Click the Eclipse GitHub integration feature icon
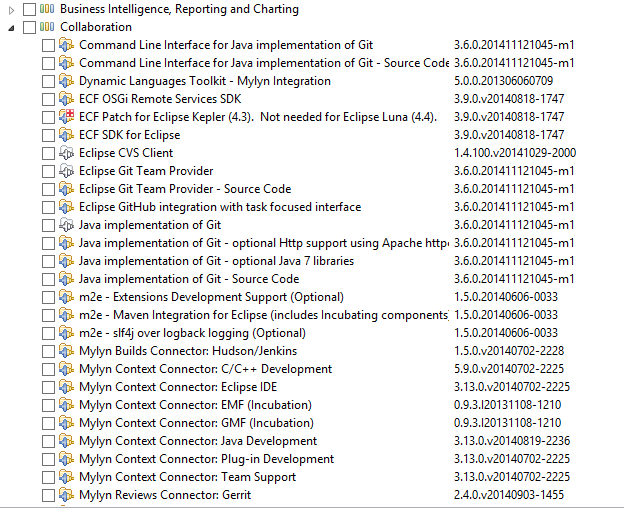Screen dimensions: 624x508 (66, 206)
